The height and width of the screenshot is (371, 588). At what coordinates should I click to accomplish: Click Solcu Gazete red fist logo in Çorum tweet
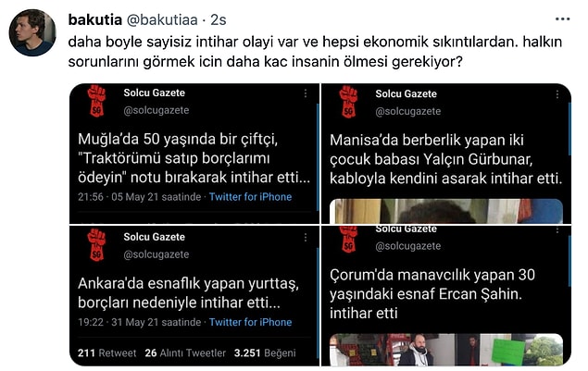(x=348, y=240)
